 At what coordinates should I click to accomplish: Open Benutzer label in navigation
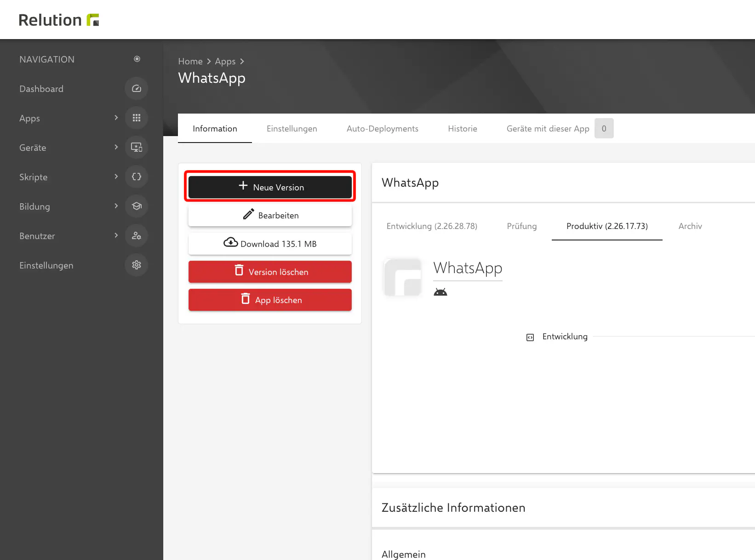point(37,236)
